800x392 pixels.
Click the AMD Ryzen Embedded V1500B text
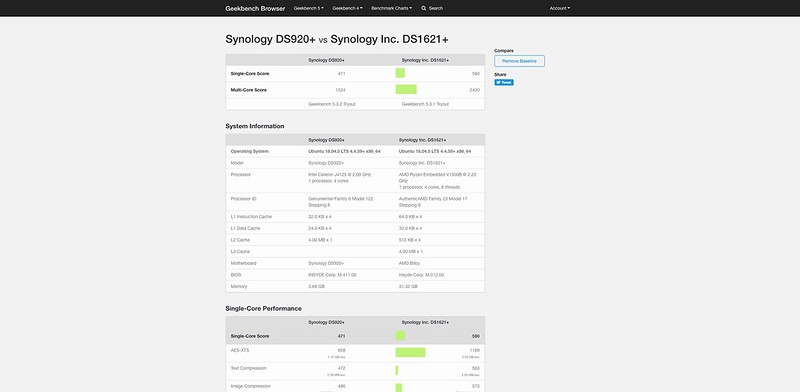coord(439,177)
